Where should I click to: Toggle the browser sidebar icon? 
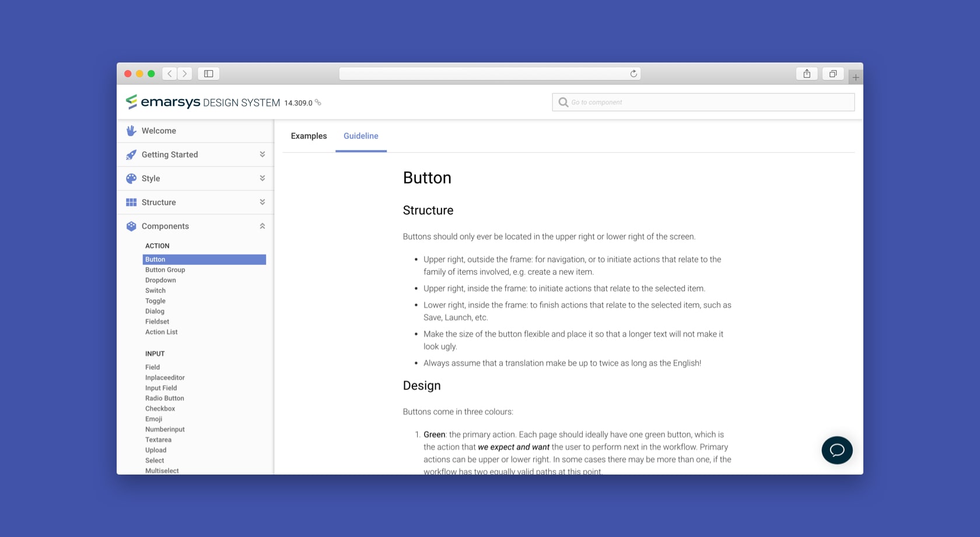click(x=208, y=74)
